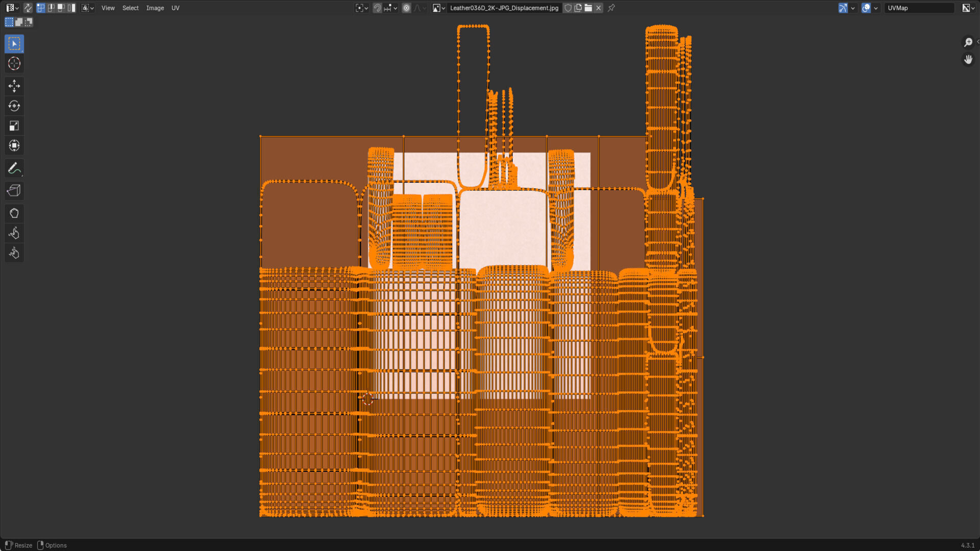
Task: Select the Grab sculpt tool
Action: pyautogui.click(x=14, y=213)
